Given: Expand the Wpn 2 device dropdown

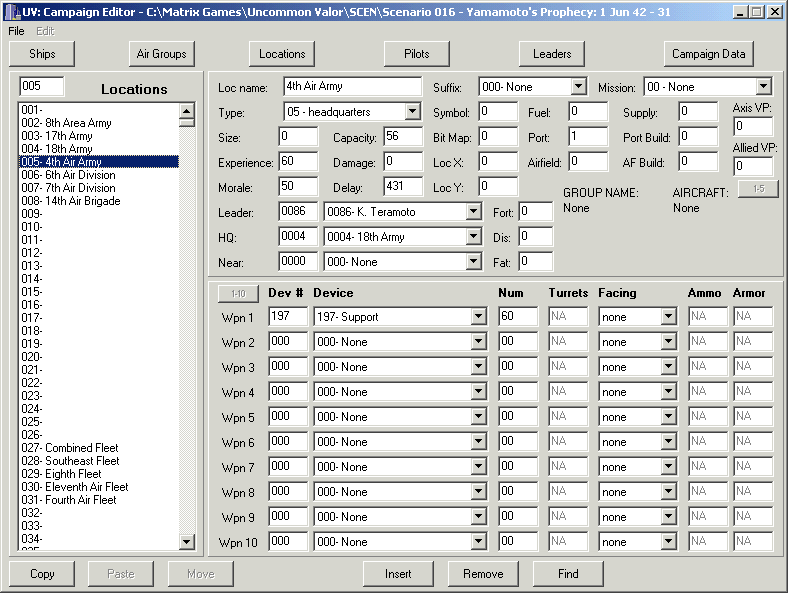Looking at the screenshot, I should [478, 342].
